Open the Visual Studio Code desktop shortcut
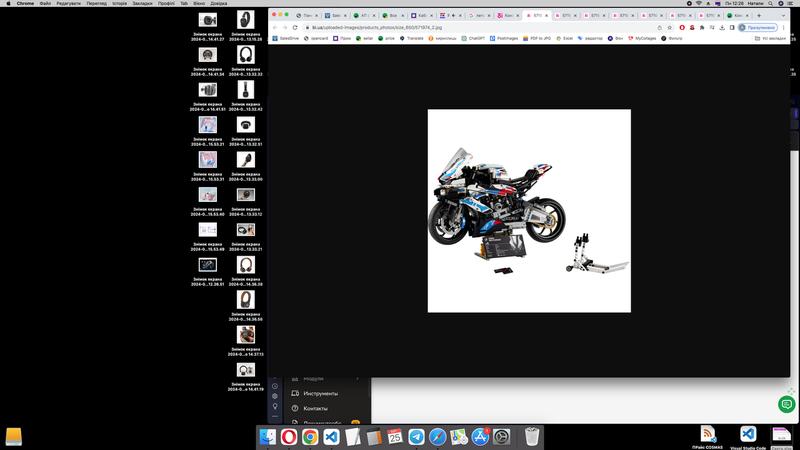This screenshot has height=450, width=800. (x=747, y=433)
